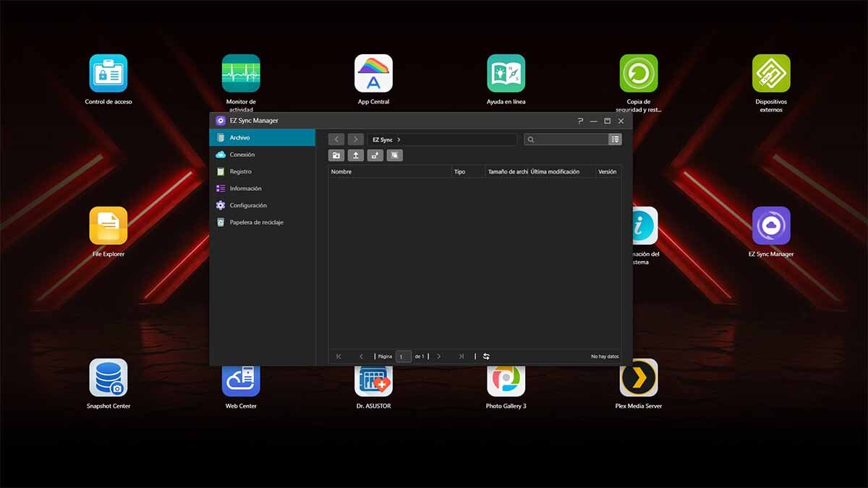Expand the EZ Sync breadcrumb chevron

pos(399,140)
